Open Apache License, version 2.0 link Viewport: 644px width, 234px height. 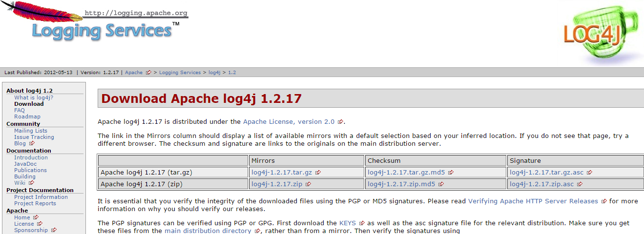tap(289, 122)
